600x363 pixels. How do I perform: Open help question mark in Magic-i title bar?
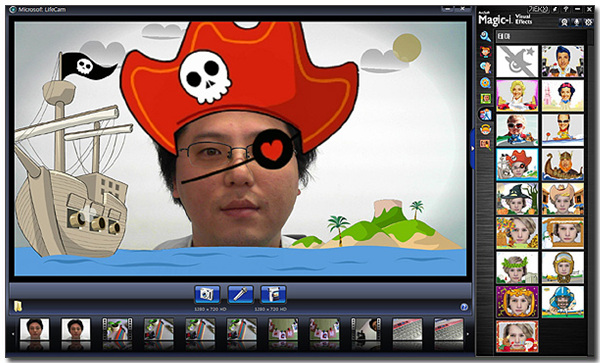pyautogui.click(x=566, y=9)
